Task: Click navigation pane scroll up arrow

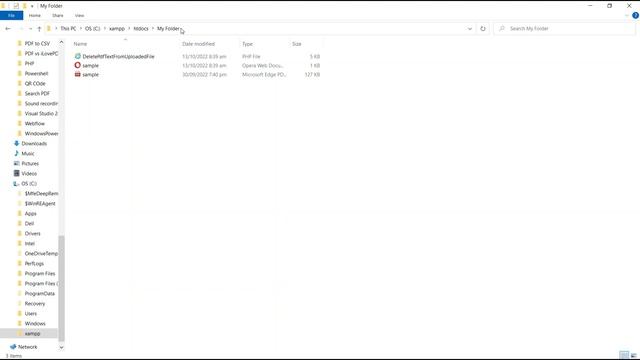Action: pos(62,42)
